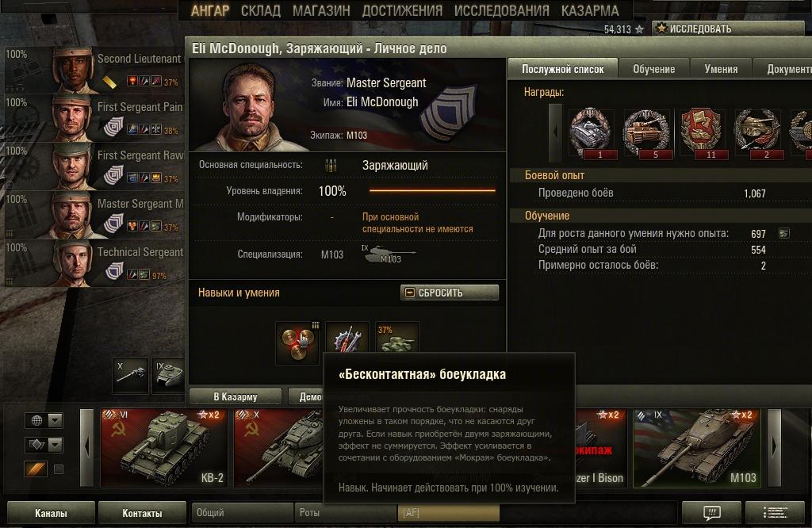Open the ИССЛЕДОВАНИЯ menu item
Image resolution: width=812 pixels, height=528 pixels.
(x=501, y=10)
